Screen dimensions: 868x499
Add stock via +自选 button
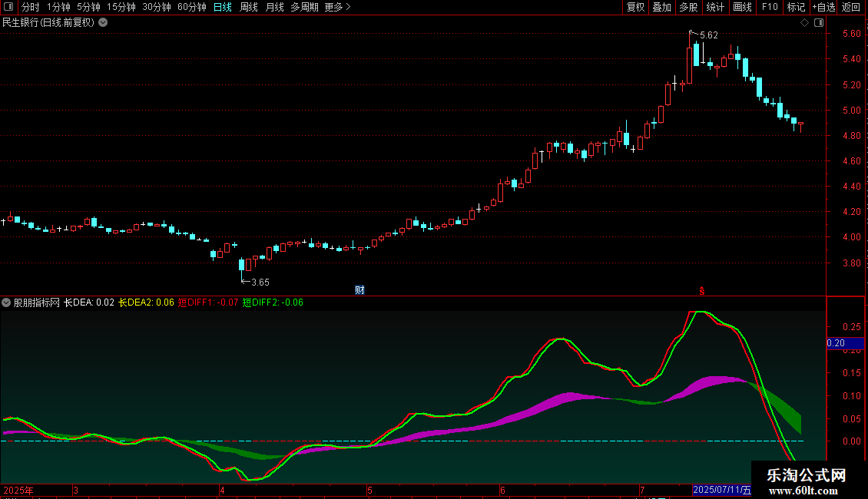tap(823, 7)
